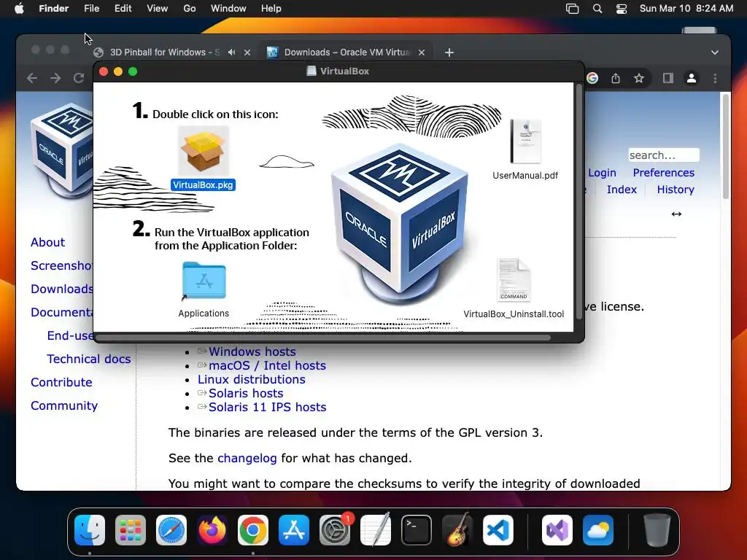
Task: Select the UserManual.pdf file icon
Action: coord(525,141)
